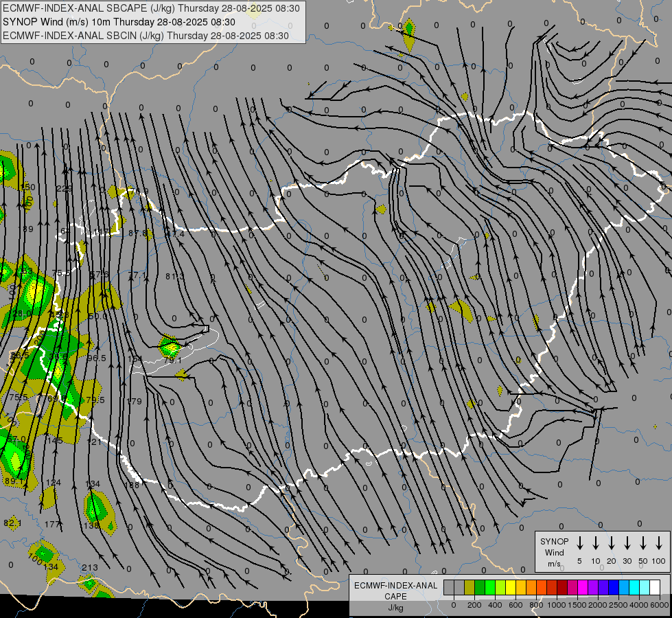Select the white CAPE legend swatch
Screen dimensions: 672x618
click(x=654, y=587)
